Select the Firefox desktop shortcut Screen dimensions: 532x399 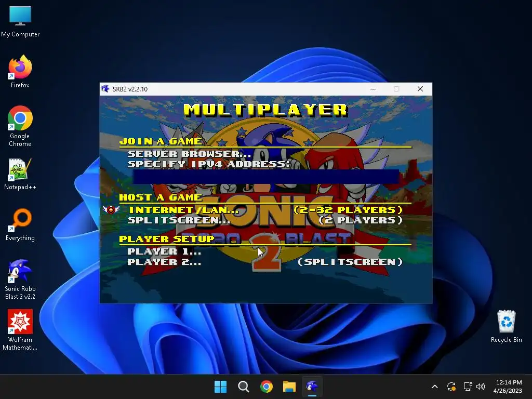[x=20, y=72]
